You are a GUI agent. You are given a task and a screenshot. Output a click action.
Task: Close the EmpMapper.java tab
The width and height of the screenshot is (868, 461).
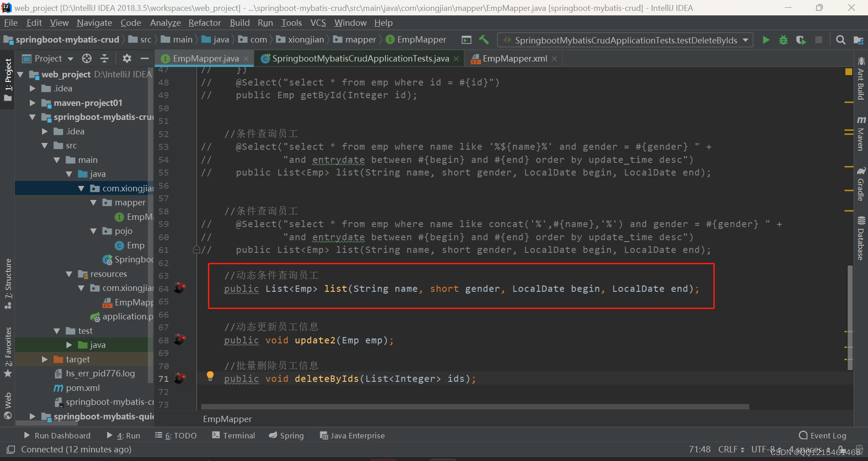(x=246, y=58)
